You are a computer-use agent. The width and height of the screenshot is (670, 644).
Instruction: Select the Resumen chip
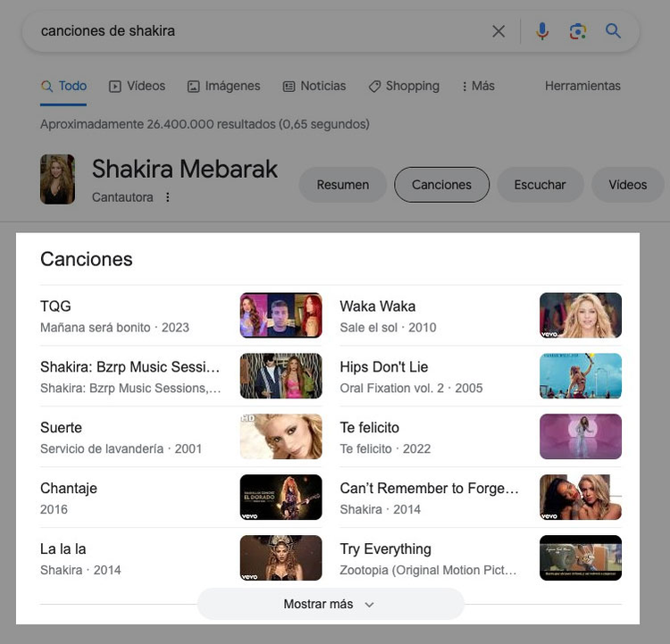point(343,185)
